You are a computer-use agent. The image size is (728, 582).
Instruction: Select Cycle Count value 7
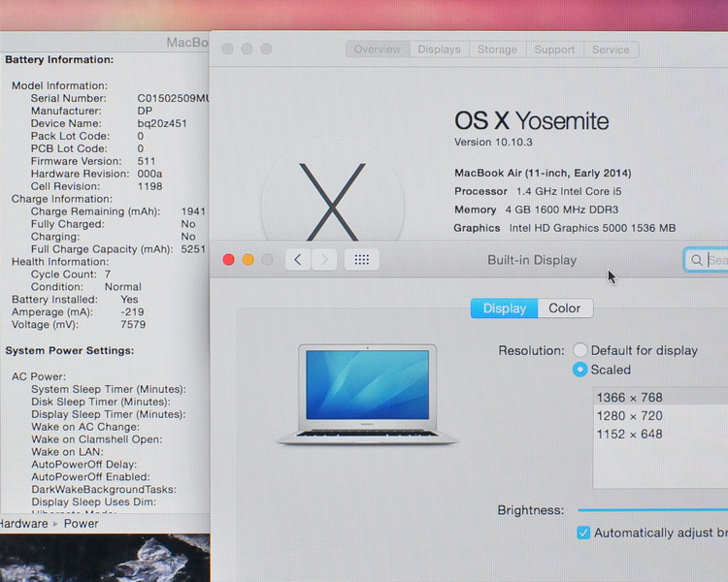[x=107, y=275]
